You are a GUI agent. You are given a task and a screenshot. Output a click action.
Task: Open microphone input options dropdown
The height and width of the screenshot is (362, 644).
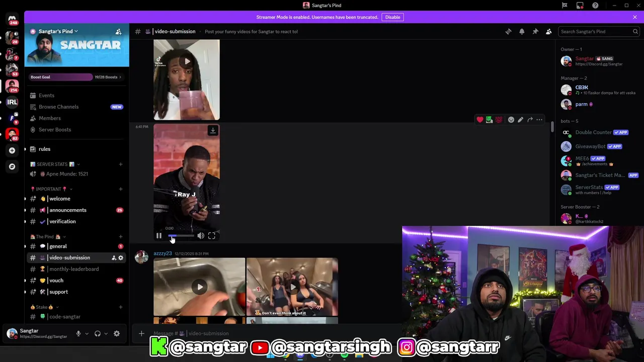point(87,334)
